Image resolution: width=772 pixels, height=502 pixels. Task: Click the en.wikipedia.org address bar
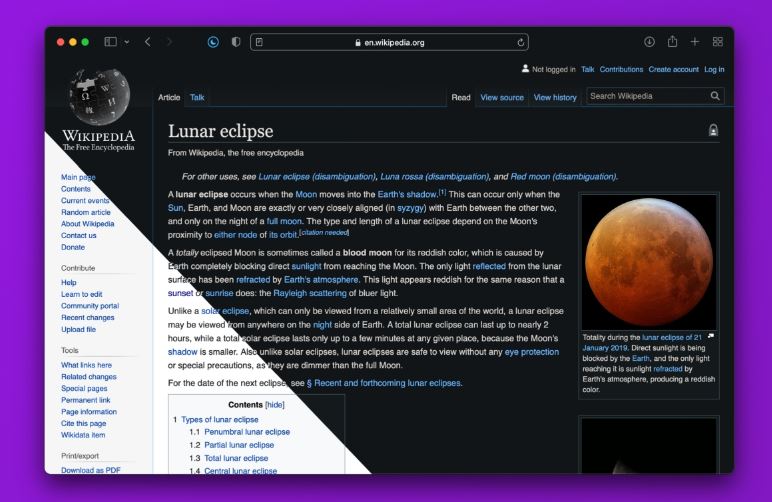pyautogui.click(x=389, y=42)
